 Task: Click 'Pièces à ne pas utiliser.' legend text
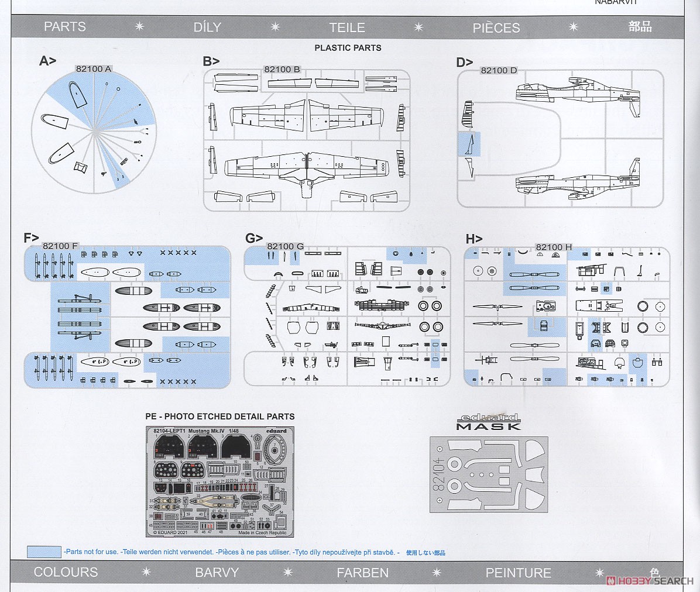tap(253, 552)
